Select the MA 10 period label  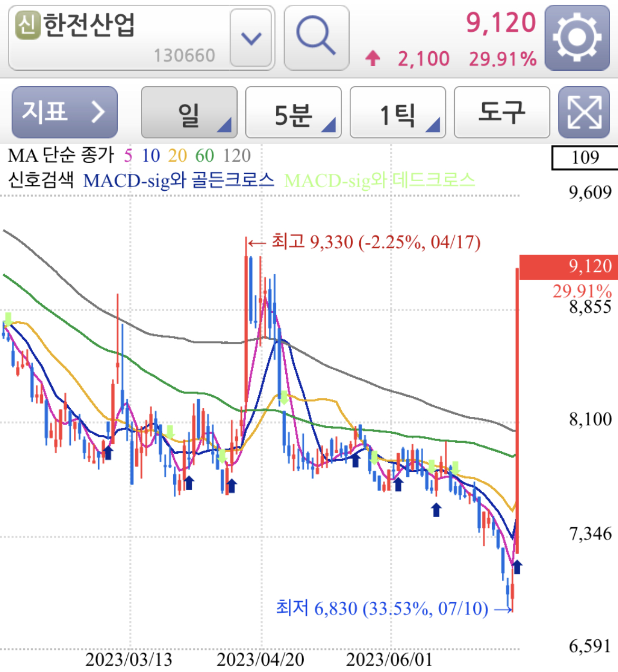tap(151, 156)
